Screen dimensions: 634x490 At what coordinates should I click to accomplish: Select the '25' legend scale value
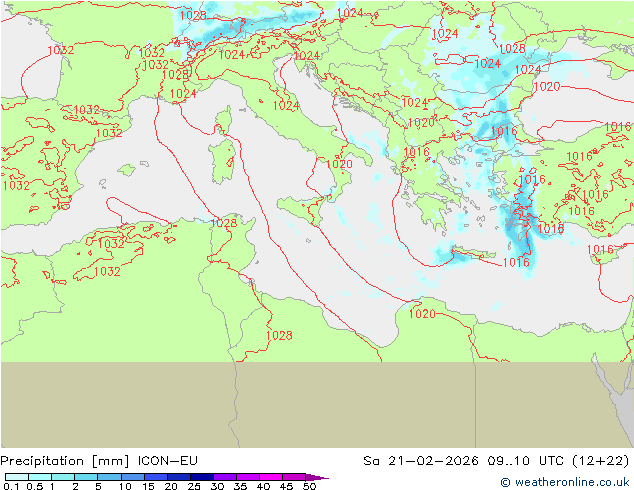pos(194,486)
